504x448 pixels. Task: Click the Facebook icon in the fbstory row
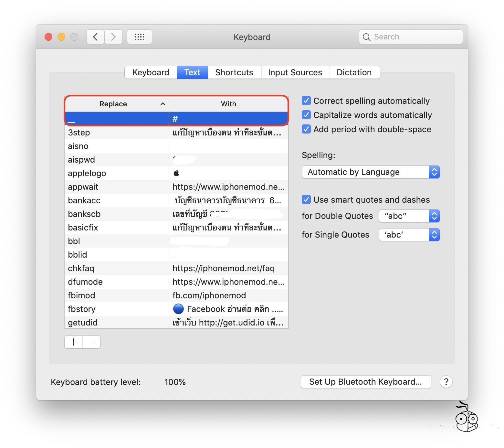click(178, 309)
